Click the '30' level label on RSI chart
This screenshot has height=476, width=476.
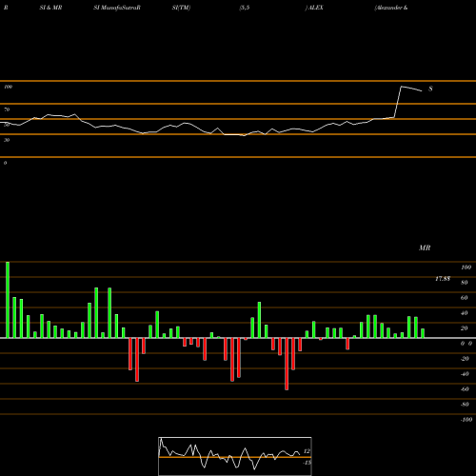[7, 140]
